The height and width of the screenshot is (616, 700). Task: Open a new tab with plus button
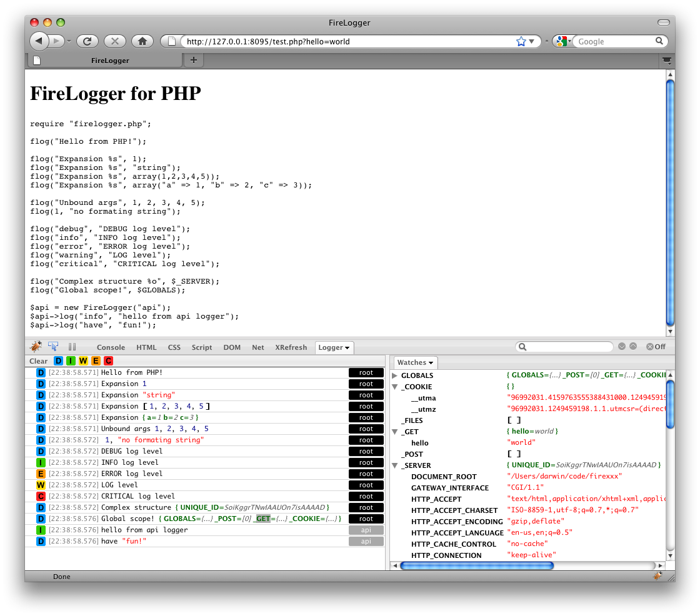tap(194, 60)
